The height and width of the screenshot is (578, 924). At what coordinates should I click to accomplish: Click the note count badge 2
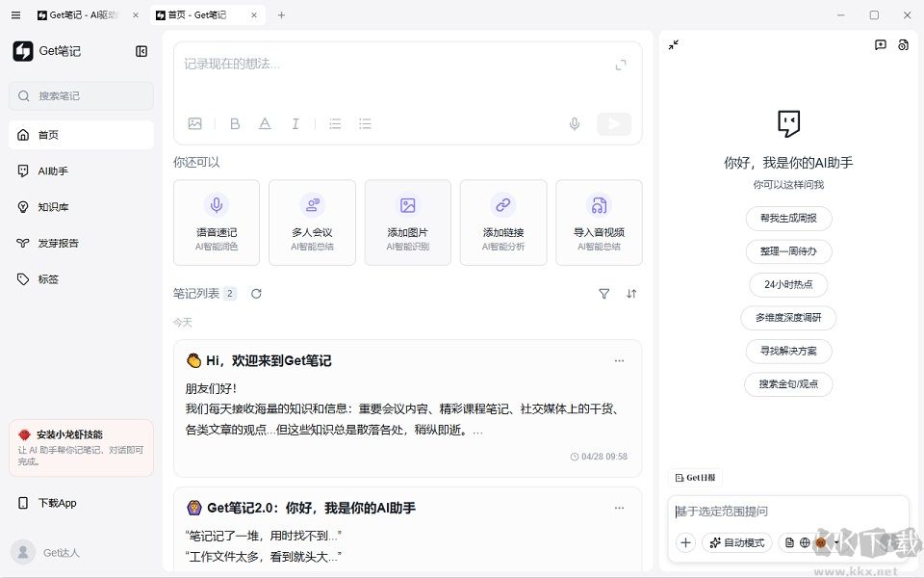[229, 294]
